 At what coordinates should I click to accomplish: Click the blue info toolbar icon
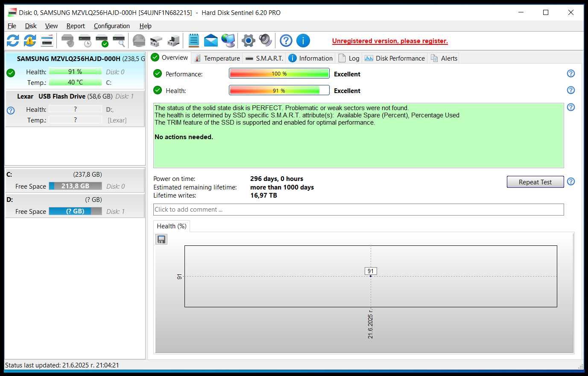303,41
